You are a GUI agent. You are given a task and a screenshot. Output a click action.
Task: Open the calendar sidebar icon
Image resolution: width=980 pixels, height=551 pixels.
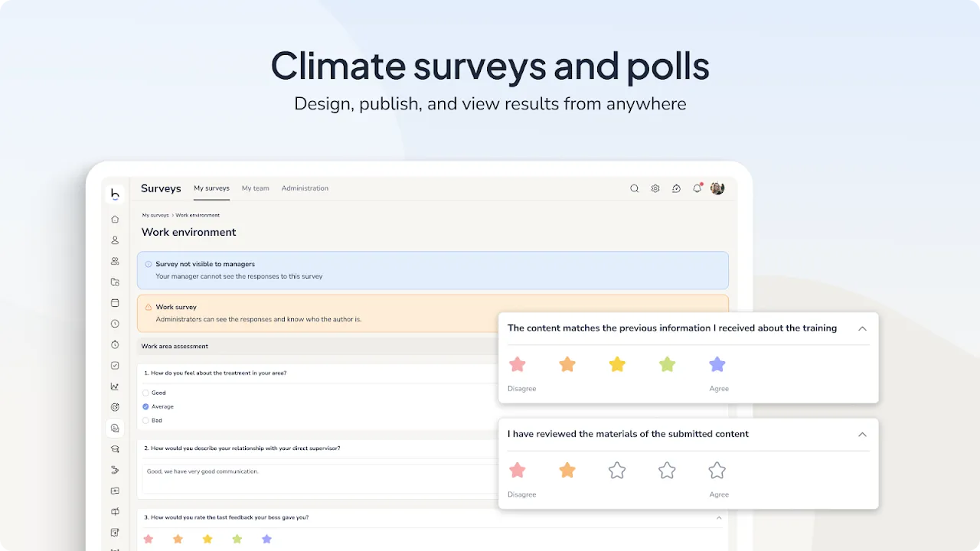115,303
